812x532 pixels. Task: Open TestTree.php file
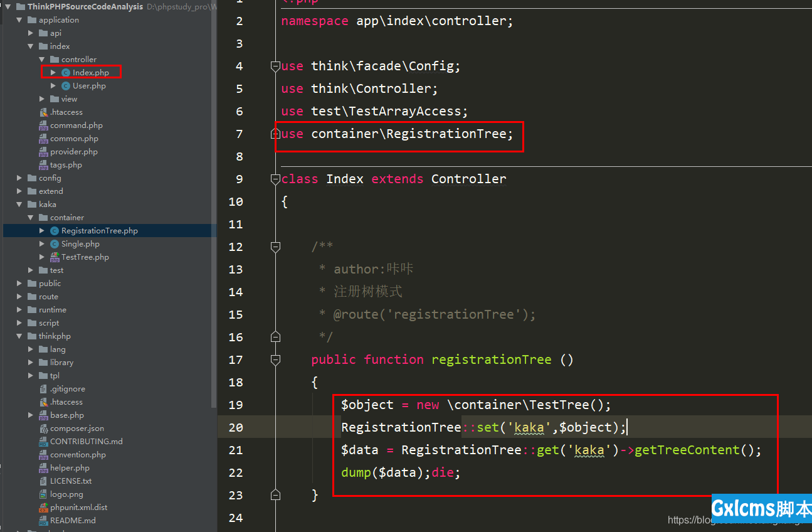click(85, 257)
